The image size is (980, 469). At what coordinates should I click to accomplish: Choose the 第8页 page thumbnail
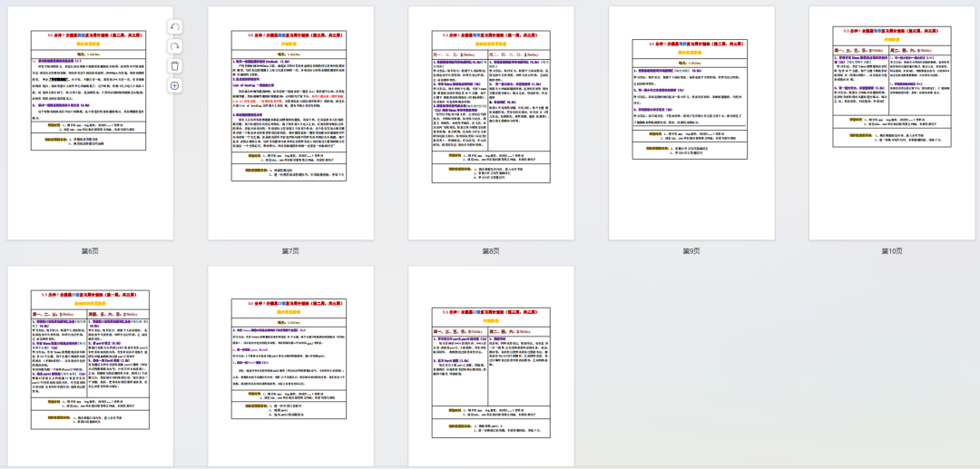pos(491,123)
